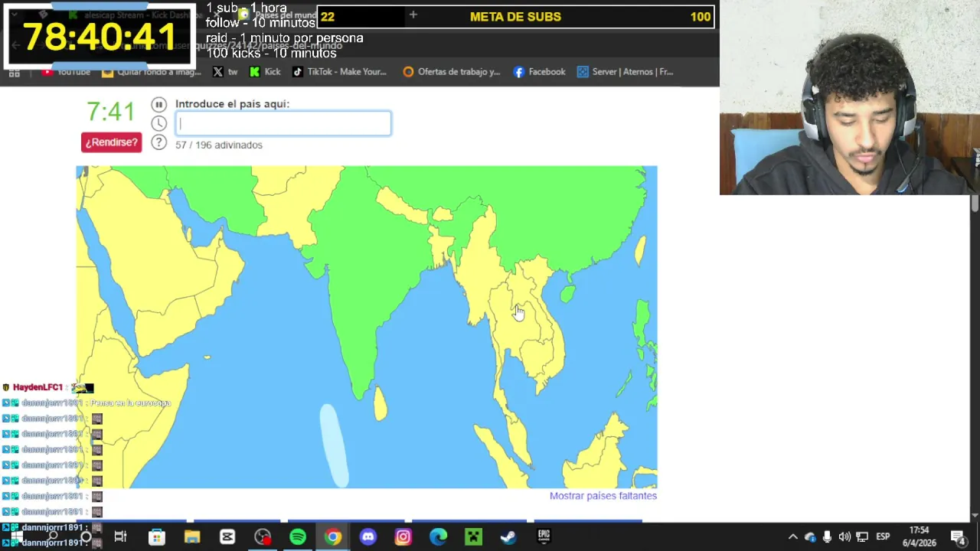The width and height of the screenshot is (980, 551).
Task: Click the plus button on subs goal overlay
Action: point(413,15)
